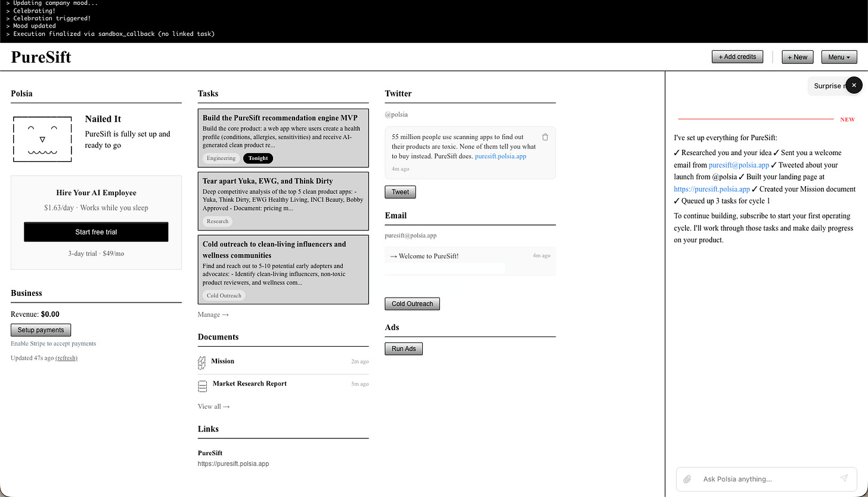The width and height of the screenshot is (868, 497).
Task: Click the Polsia ASCII face mascot
Action: tap(42, 139)
